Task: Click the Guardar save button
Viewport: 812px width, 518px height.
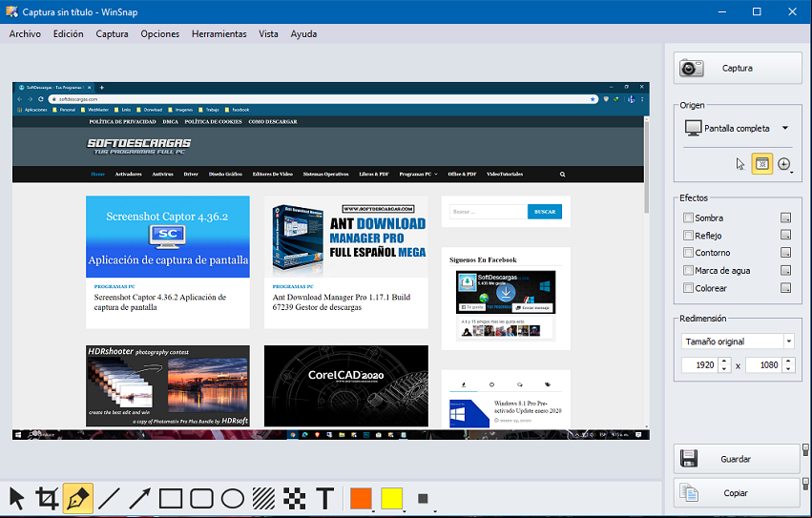Action: tap(737, 459)
